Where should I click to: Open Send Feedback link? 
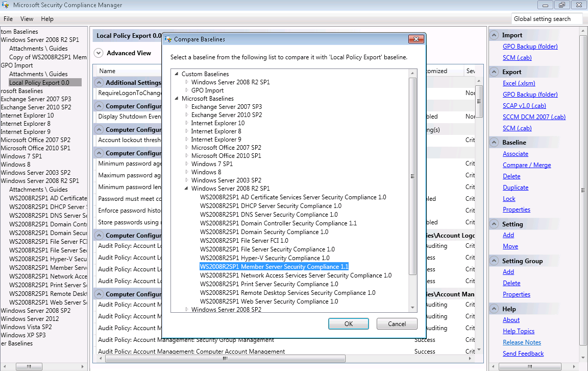523,353
